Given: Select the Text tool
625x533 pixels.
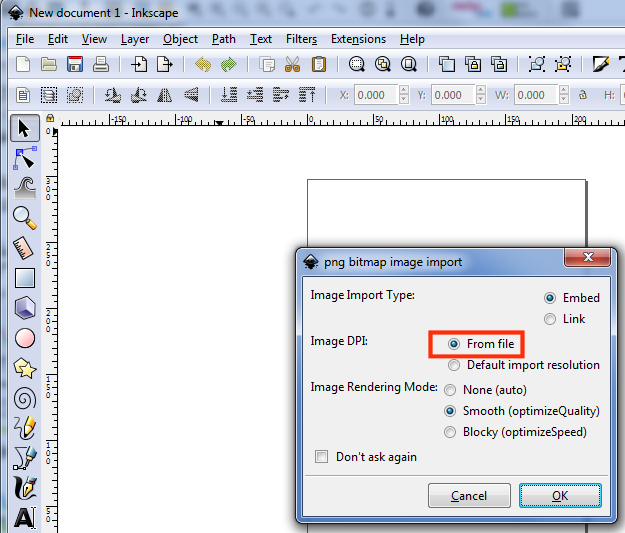Looking at the screenshot, I should pyautogui.click(x=24, y=518).
